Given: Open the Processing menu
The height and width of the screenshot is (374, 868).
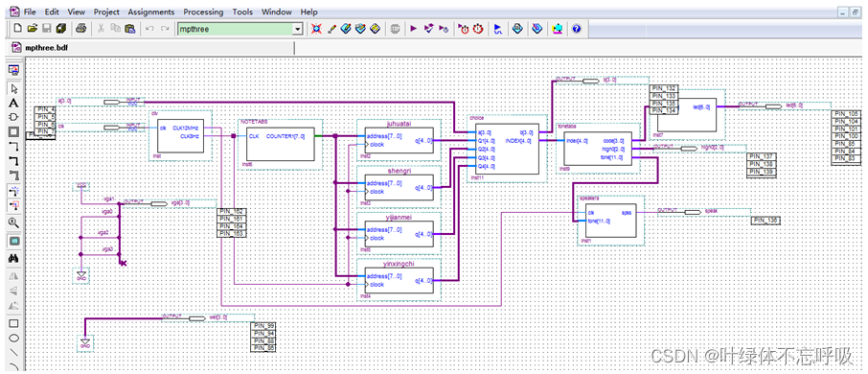Looking at the screenshot, I should click(x=203, y=12).
